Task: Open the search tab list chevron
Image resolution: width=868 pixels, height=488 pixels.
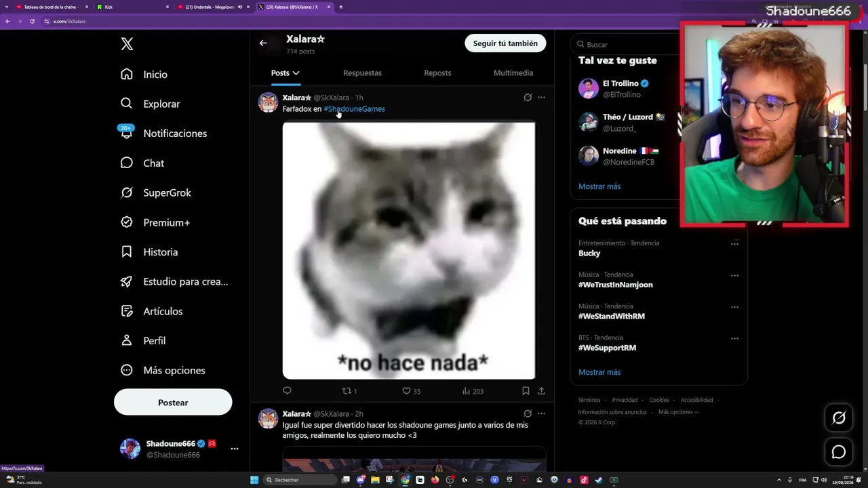Action: pyautogui.click(x=6, y=7)
